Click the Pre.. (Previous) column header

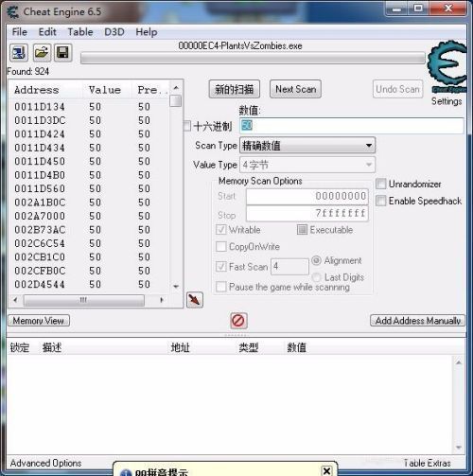pos(150,90)
